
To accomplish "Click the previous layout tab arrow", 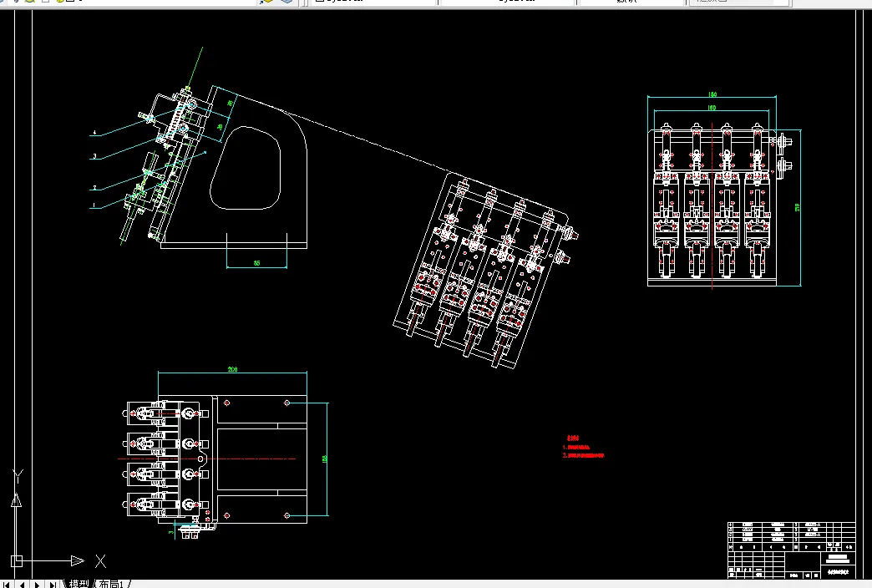I will point(22,584).
